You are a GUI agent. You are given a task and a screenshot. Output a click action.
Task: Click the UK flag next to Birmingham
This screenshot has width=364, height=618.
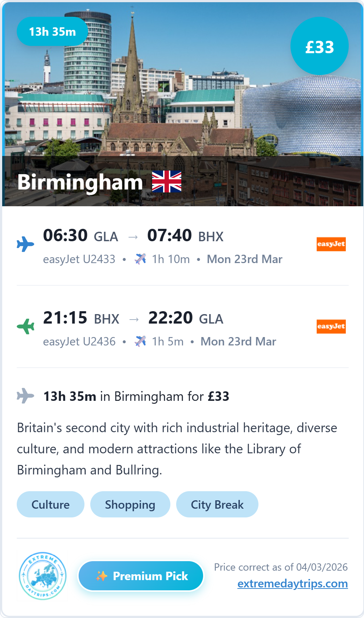click(166, 181)
